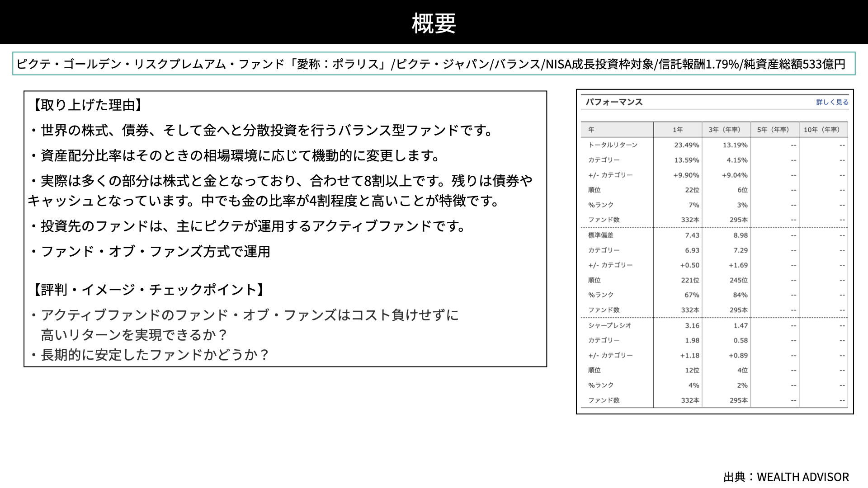Select the 1年 column header
The height and width of the screenshot is (488, 868).
(678, 130)
